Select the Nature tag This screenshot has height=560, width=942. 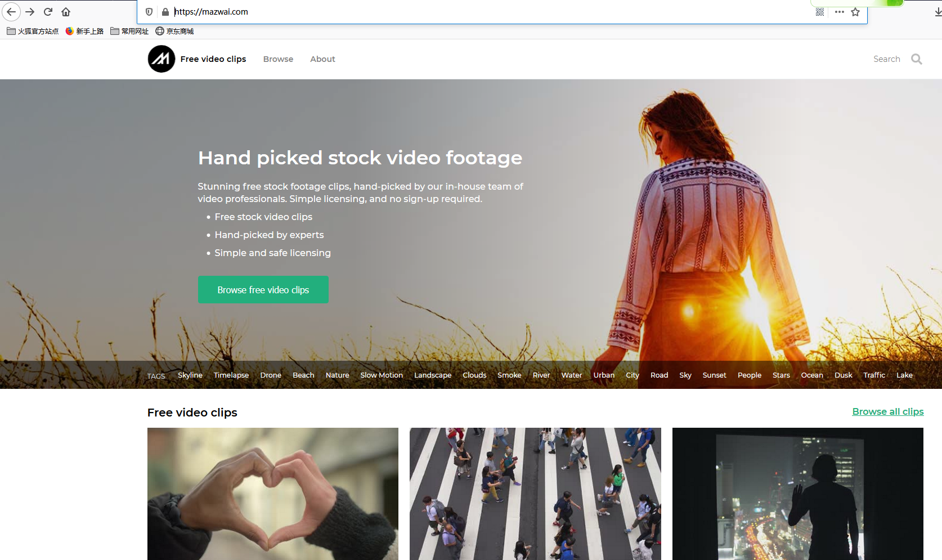coord(338,375)
